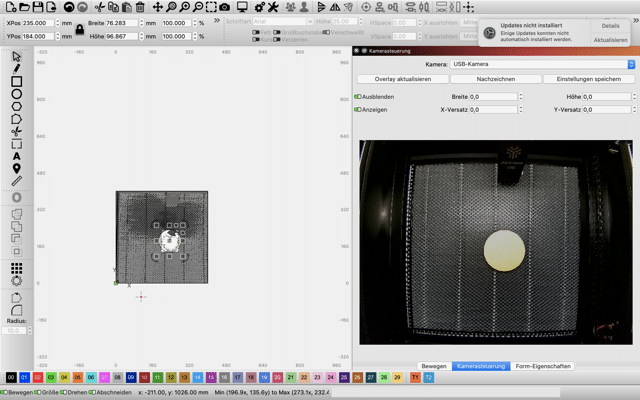Image resolution: width=640 pixels, height=400 pixels.
Task: Click the trash delete icon
Action: (140, 7)
